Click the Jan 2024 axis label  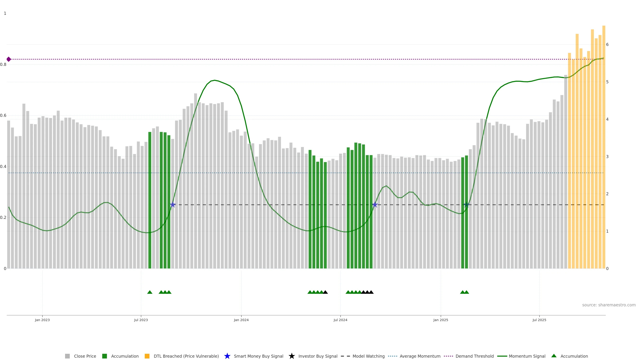[241, 320]
